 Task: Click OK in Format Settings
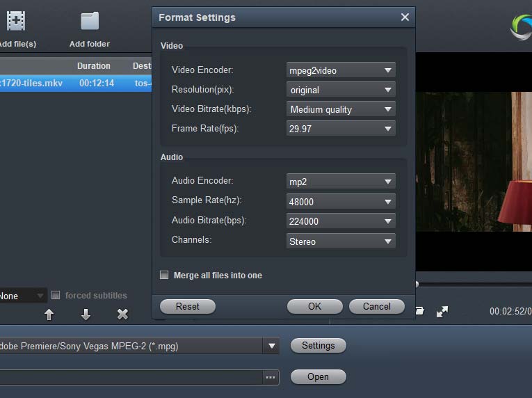[x=314, y=306]
